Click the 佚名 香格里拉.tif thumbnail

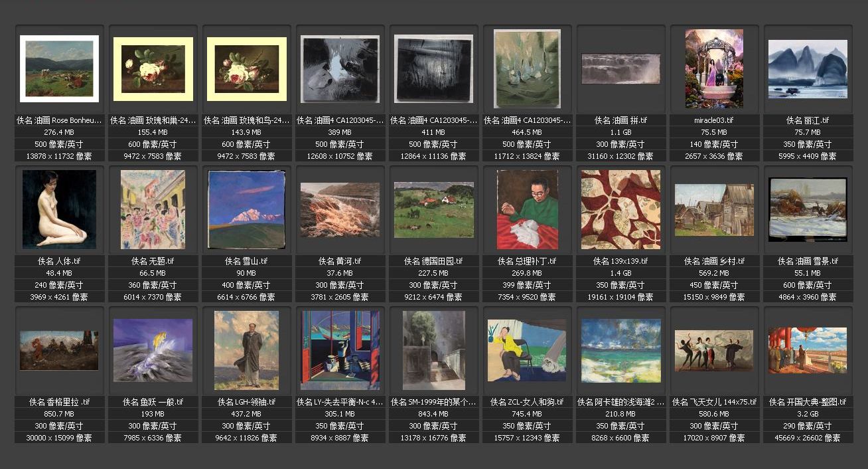(x=59, y=350)
